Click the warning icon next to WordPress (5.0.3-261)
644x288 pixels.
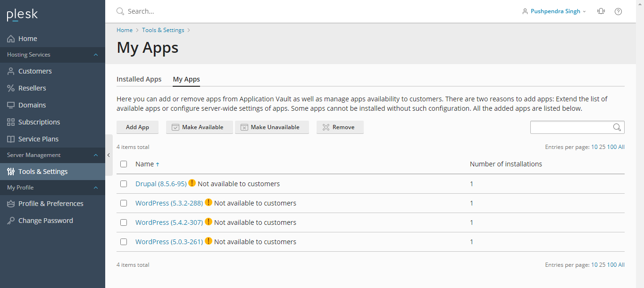coord(209,241)
